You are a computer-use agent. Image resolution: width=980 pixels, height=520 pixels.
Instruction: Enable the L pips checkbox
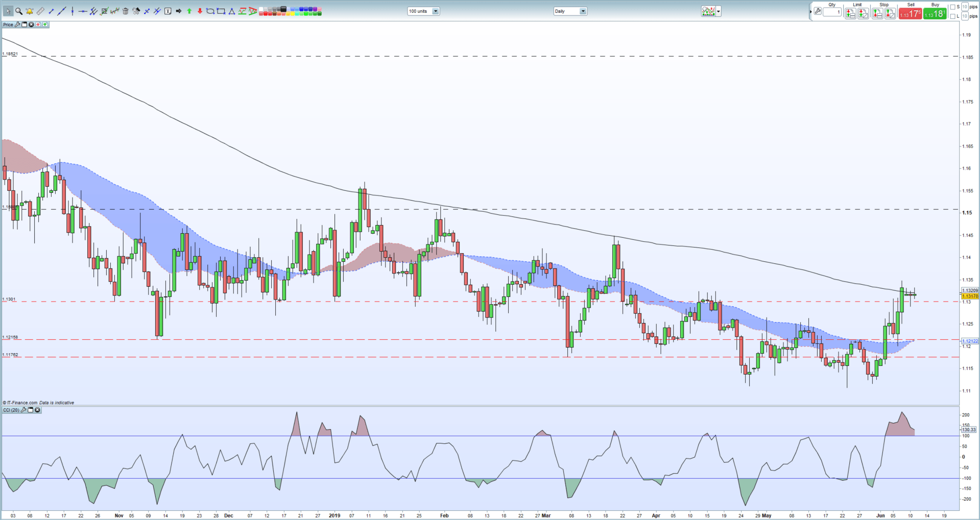point(952,16)
